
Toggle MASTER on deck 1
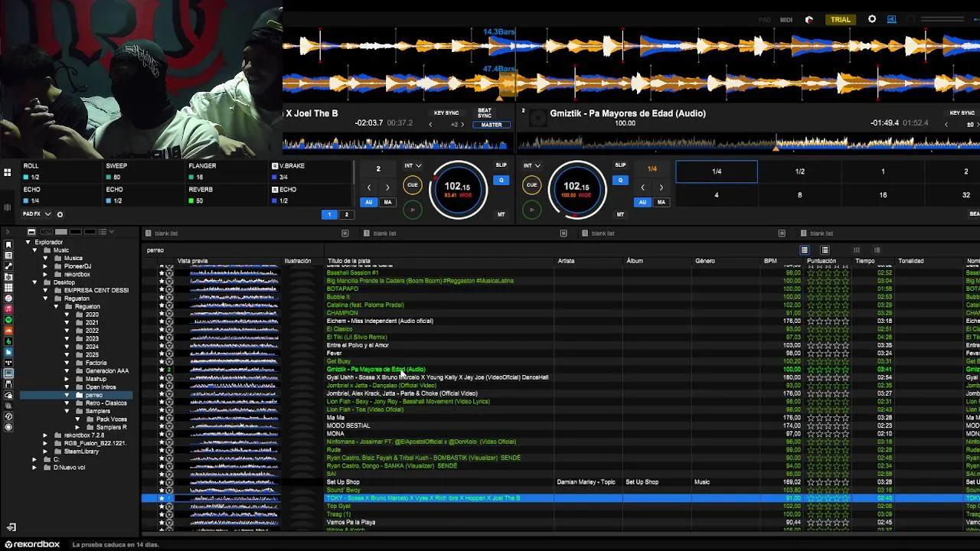pos(492,125)
